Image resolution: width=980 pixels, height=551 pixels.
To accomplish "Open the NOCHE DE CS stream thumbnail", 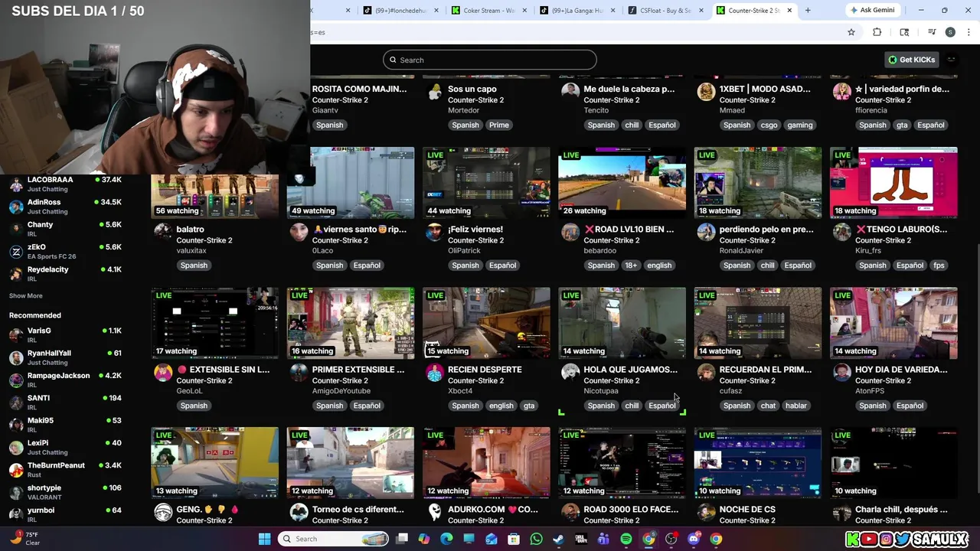I will (x=758, y=463).
